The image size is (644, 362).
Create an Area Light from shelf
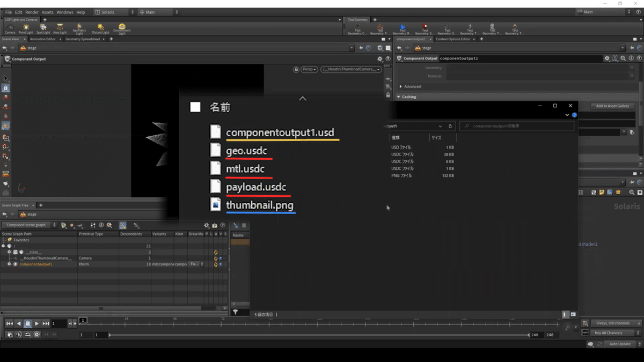click(x=60, y=28)
